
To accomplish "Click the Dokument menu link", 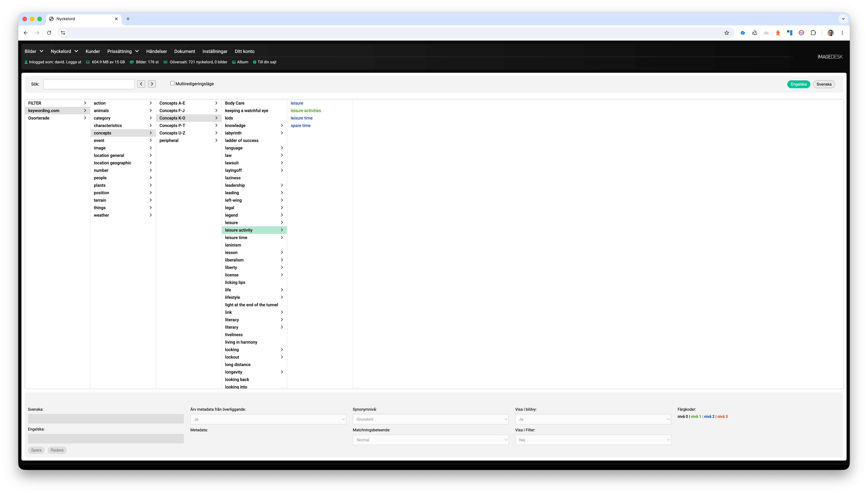I will point(185,51).
